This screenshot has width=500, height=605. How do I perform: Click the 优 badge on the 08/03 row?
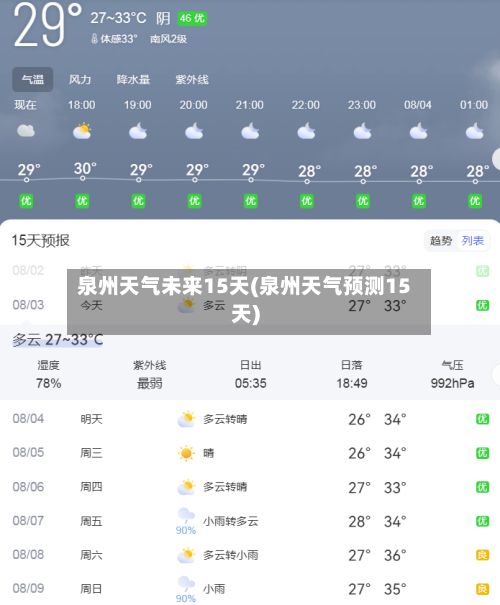coord(482,306)
